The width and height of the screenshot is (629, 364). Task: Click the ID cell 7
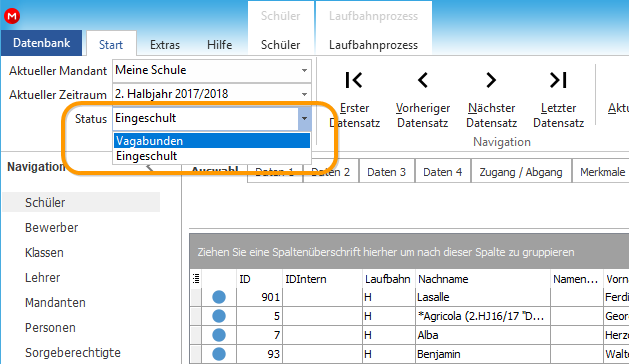tap(259, 335)
